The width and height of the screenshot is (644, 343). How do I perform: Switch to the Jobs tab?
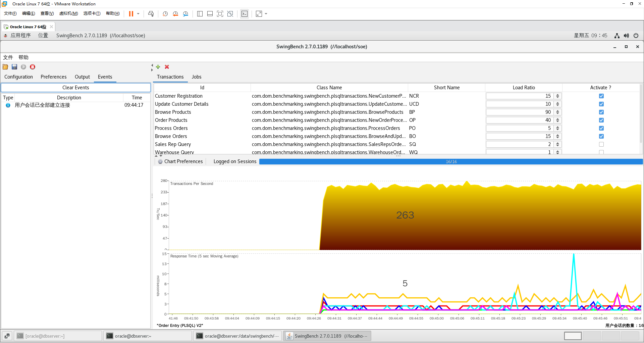[x=197, y=77]
